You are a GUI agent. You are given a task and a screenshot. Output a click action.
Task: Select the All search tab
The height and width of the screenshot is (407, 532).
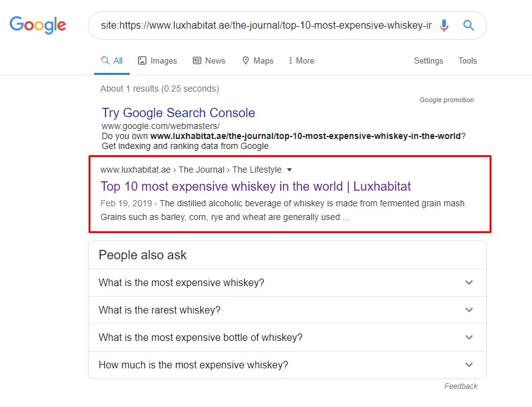112,60
